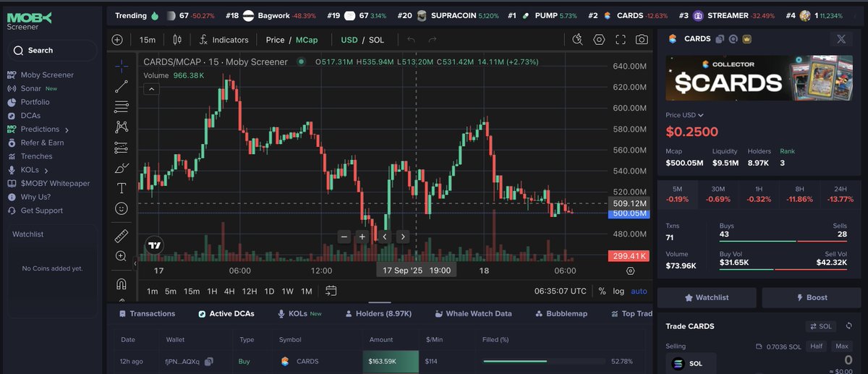
Task: Take a chart snapshot with the camera icon
Action: (x=642, y=40)
